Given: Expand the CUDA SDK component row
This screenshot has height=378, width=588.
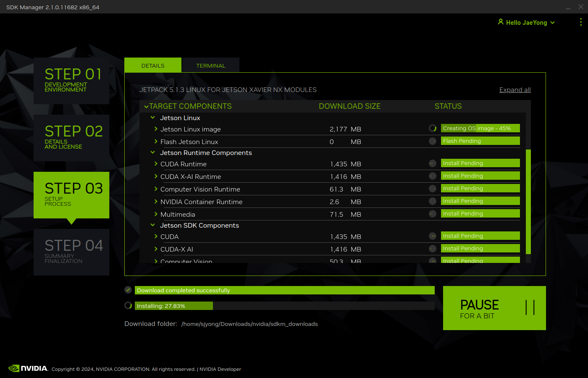Looking at the screenshot, I should click(x=156, y=236).
